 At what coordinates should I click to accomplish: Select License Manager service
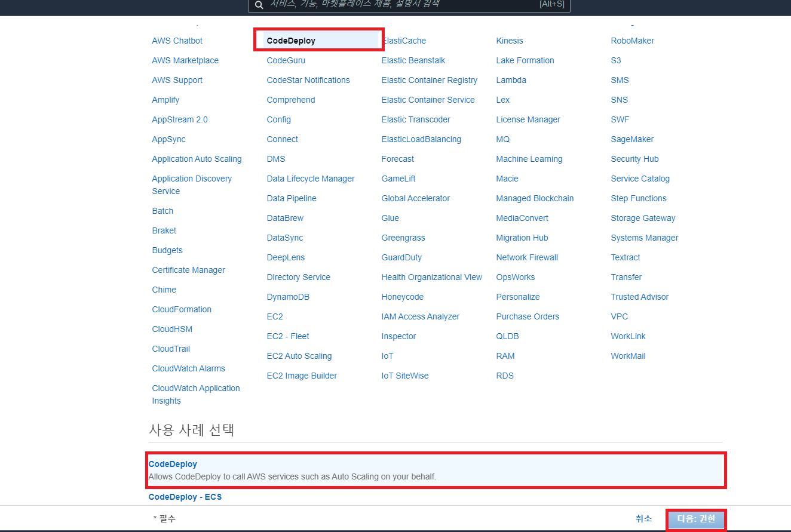528,119
